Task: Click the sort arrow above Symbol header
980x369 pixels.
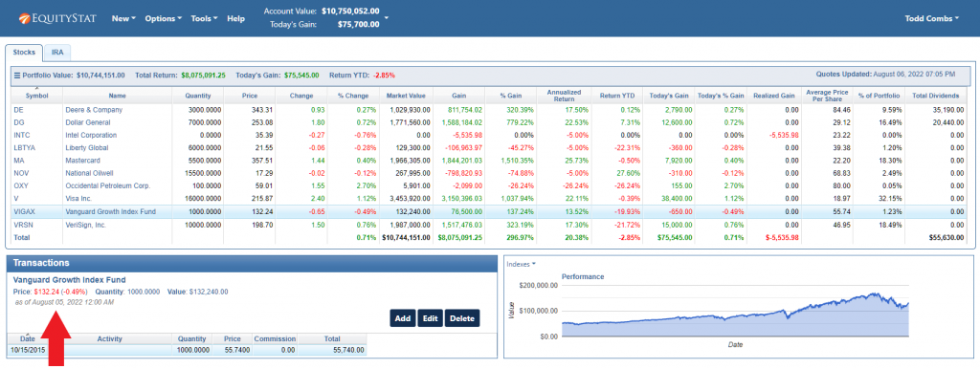Action: click(36, 89)
